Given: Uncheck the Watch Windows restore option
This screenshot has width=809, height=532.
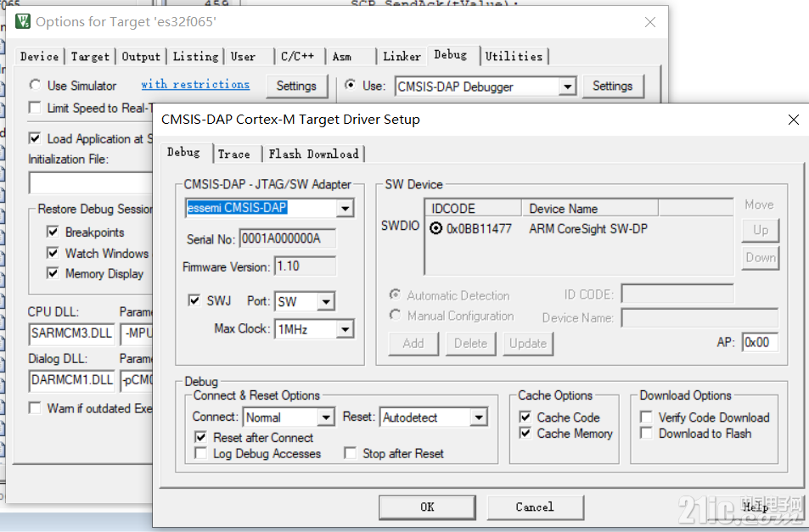Looking at the screenshot, I should (x=53, y=253).
